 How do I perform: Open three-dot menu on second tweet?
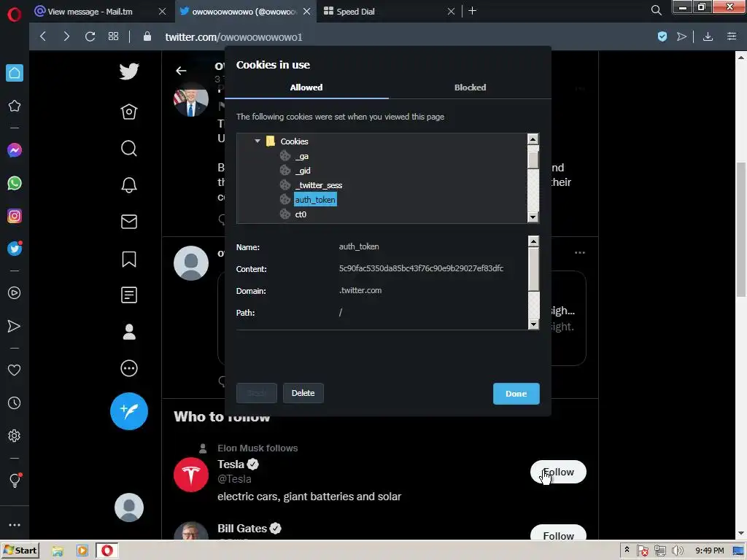[579, 252]
